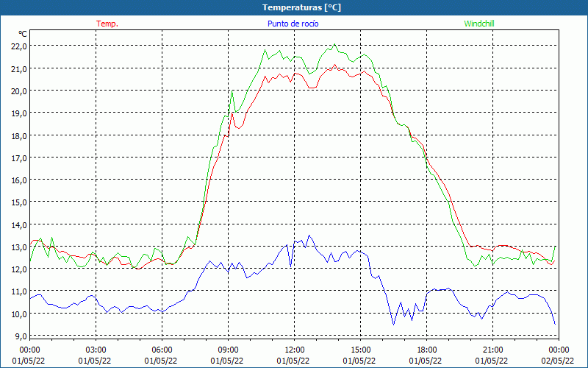Click the 22,0 y-axis value
Viewport: 588px width, 368px height.
point(20,46)
